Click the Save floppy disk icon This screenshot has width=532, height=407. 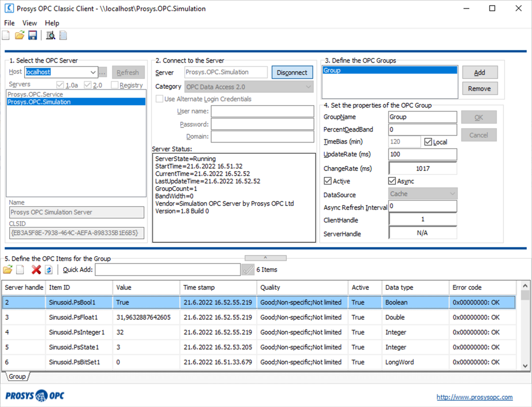tap(33, 35)
